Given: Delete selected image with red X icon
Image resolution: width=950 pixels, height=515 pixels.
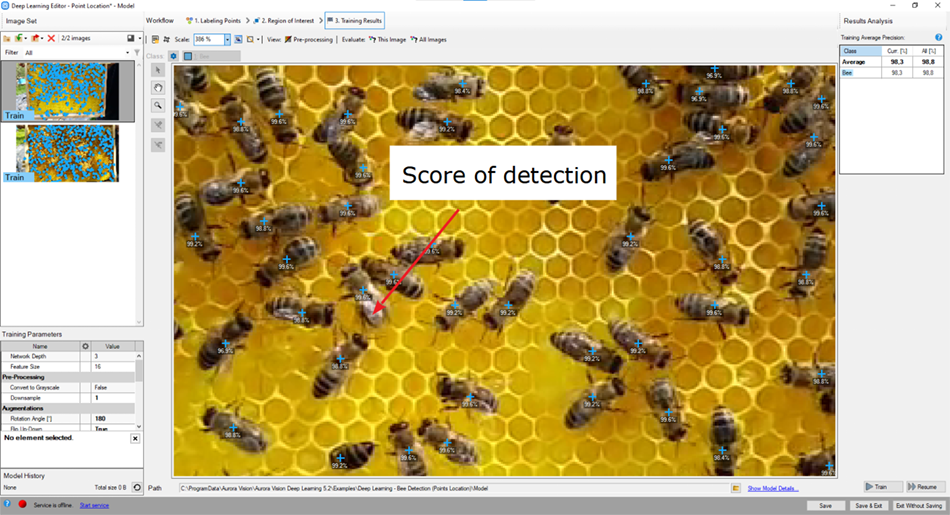Looking at the screenshot, I should (51, 38).
